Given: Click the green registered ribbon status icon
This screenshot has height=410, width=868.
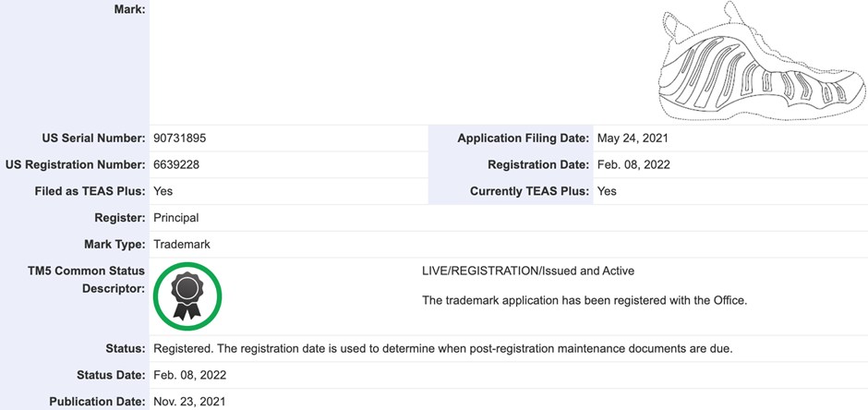Looking at the screenshot, I should pyautogui.click(x=187, y=296).
